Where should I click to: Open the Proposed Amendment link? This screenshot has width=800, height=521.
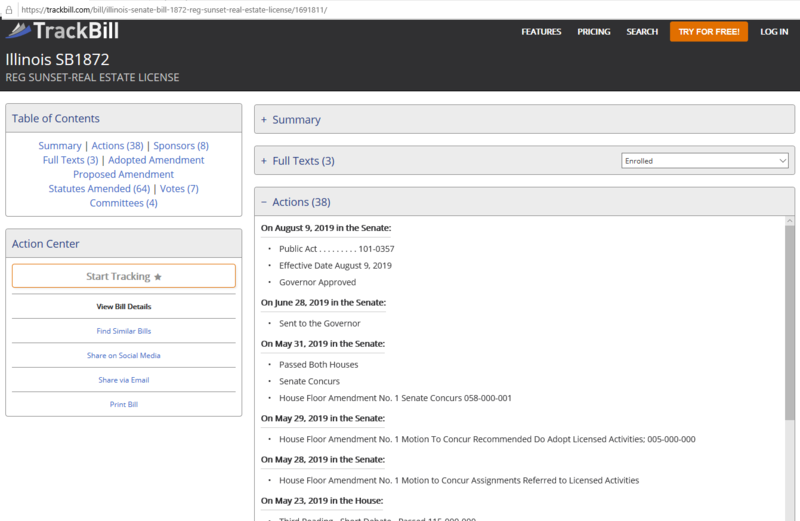point(123,175)
